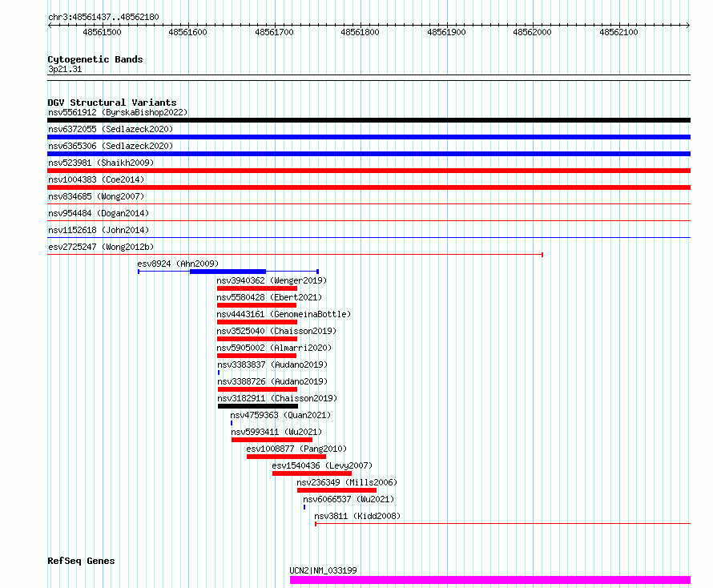Screen dimensions: 713x588
Task: Click the Cytogenetic Bands track heading
Action: coord(95,59)
